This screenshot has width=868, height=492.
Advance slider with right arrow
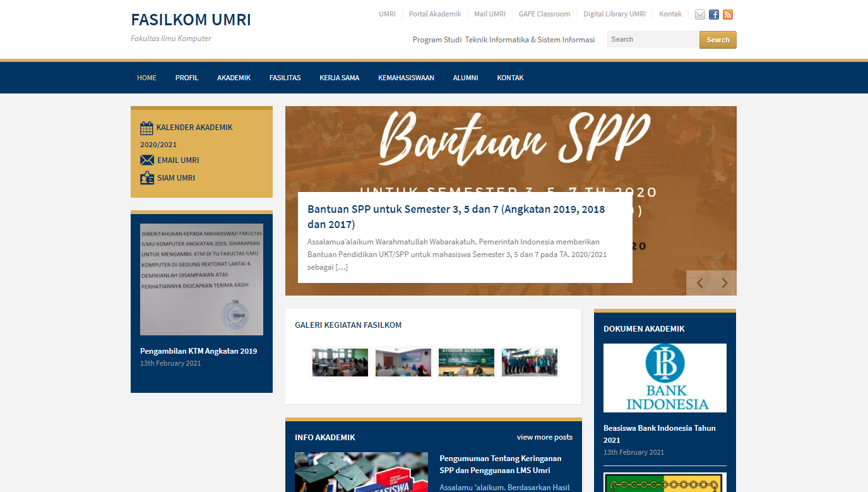(x=724, y=283)
